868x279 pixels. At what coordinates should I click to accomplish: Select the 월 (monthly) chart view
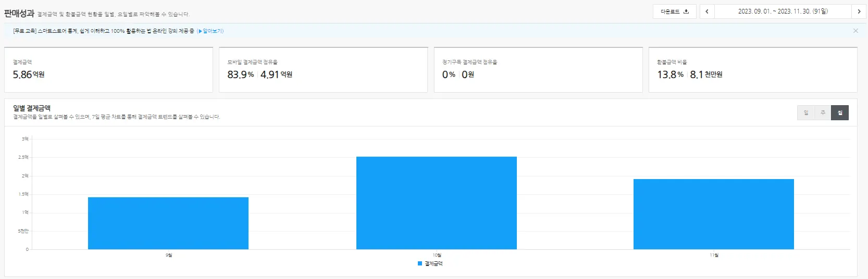tap(840, 112)
